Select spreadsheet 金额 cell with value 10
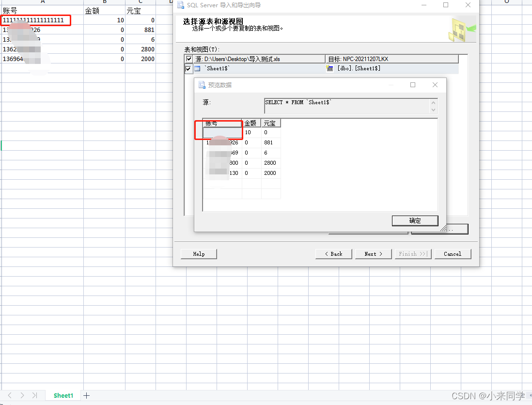The width and height of the screenshot is (532, 405). [x=105, y=20]
